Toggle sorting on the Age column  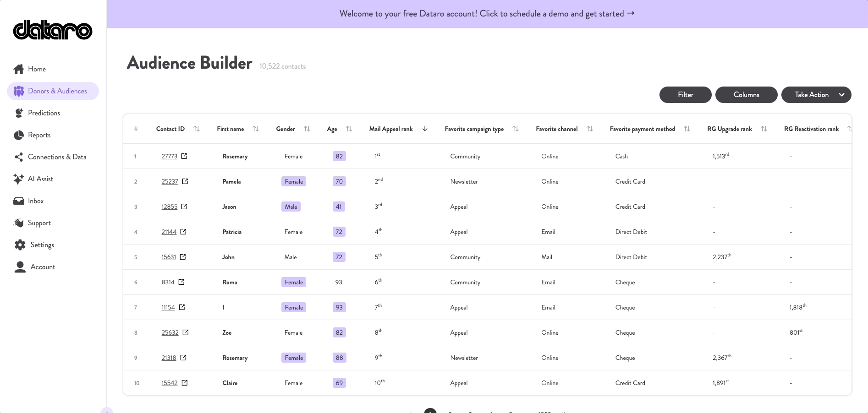(349, 129)
